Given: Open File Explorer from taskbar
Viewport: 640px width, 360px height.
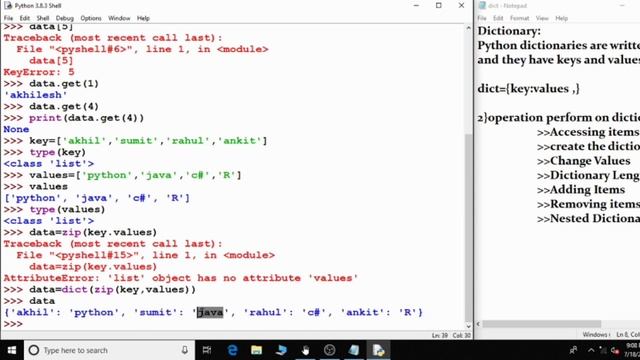Looking at the screenshot, I should pos(256,350).
